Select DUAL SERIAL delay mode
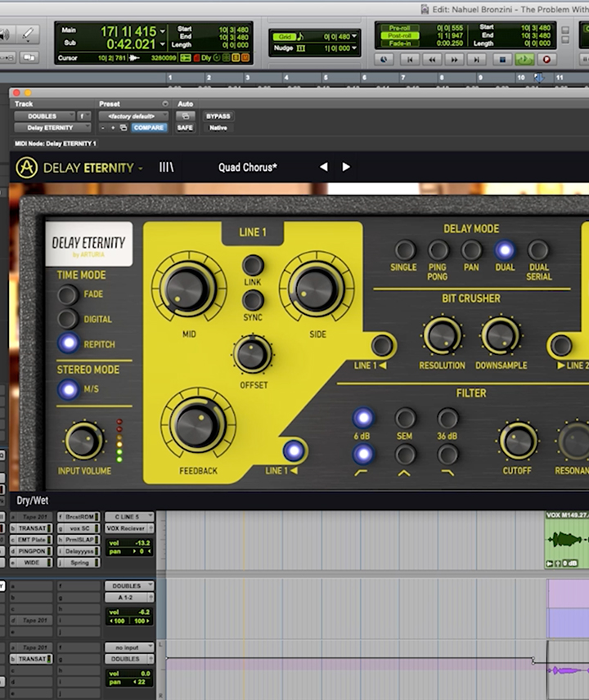This screenshot has height=700, width=589. point(538,250)
